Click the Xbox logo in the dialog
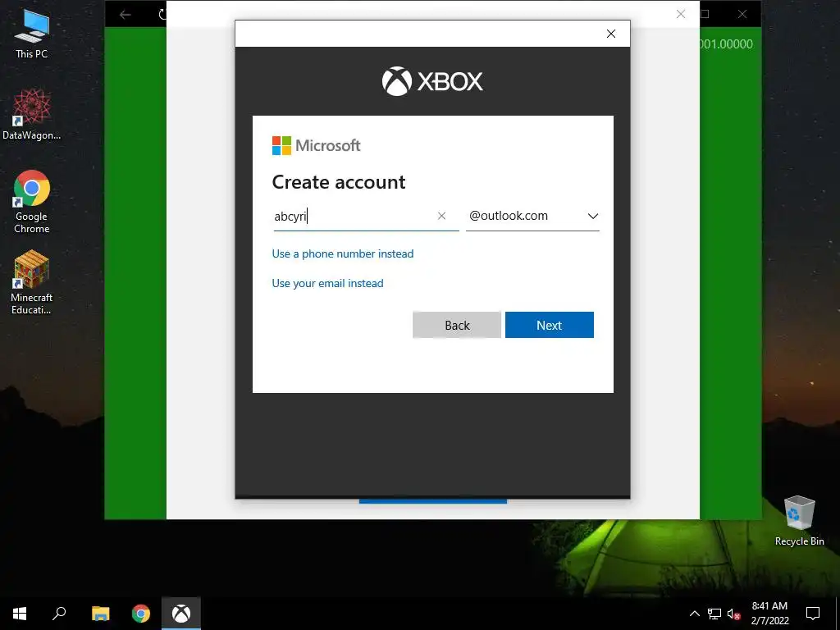Viewport: 840px width, 630px height. coord(432,81)
